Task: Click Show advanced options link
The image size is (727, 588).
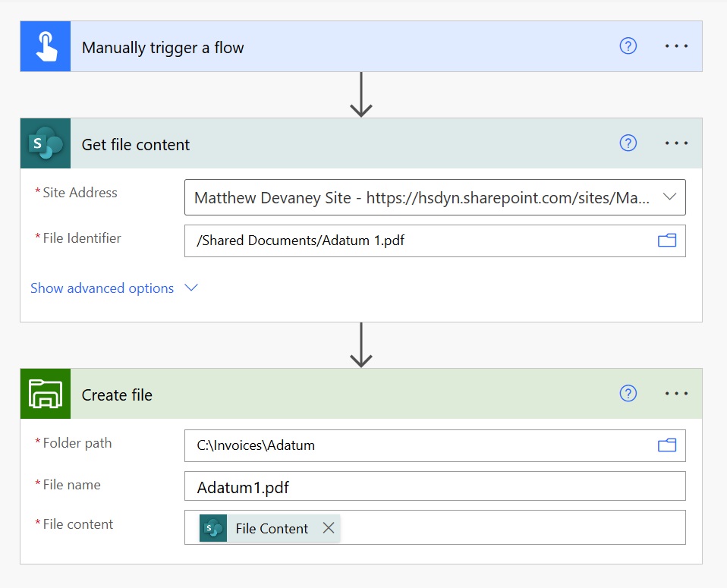Action: [102, 288]
